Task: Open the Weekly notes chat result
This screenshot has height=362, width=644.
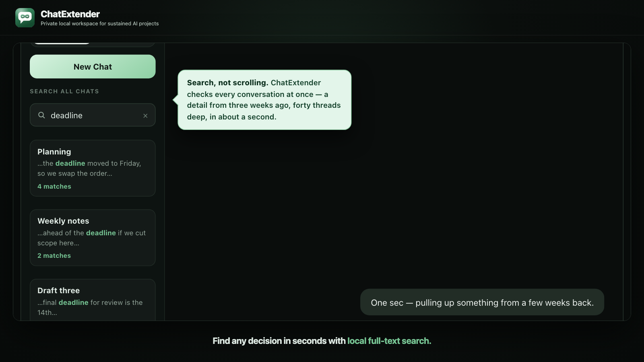Action: point(93,238)
